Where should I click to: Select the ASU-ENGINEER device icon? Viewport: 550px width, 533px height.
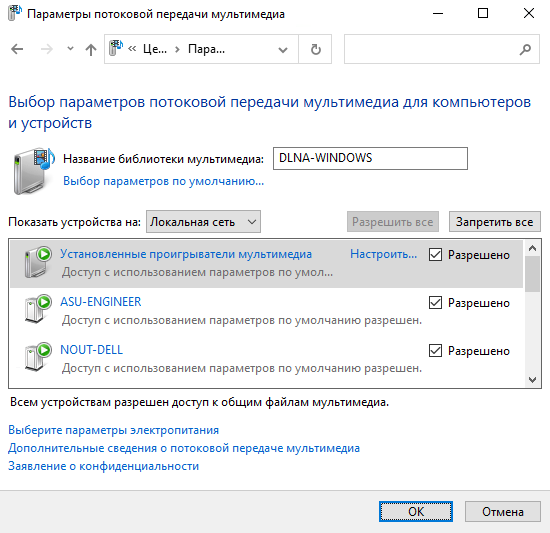[x=38, y=309]
